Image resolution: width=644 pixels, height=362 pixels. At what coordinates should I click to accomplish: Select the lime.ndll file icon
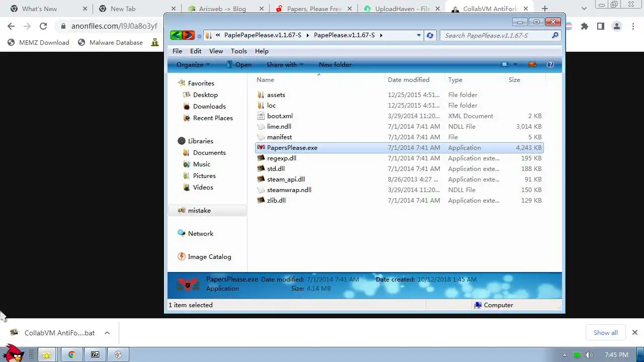[261, 126]
